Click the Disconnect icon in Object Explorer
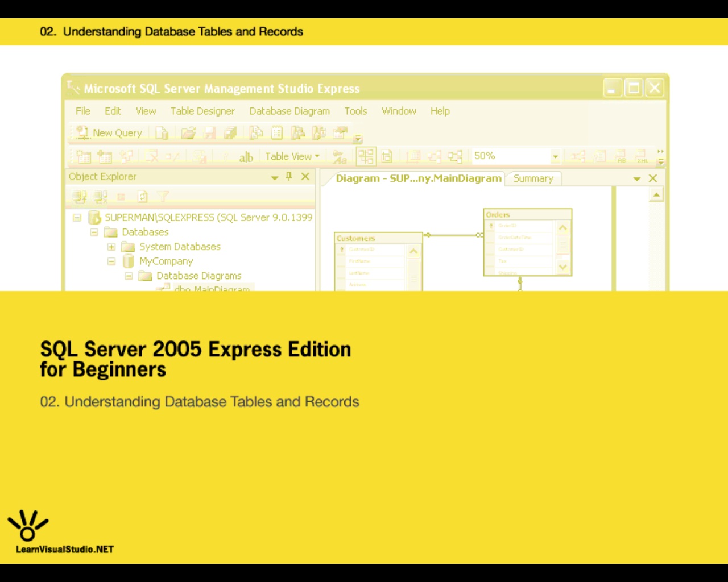728x582 pixels. [x=101, y=197]
